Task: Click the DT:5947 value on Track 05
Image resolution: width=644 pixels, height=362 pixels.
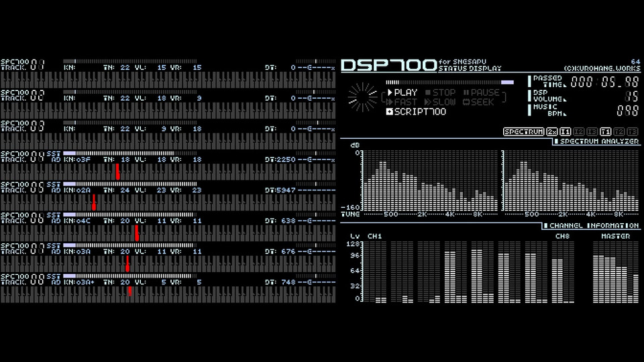Action: (280, 190)
